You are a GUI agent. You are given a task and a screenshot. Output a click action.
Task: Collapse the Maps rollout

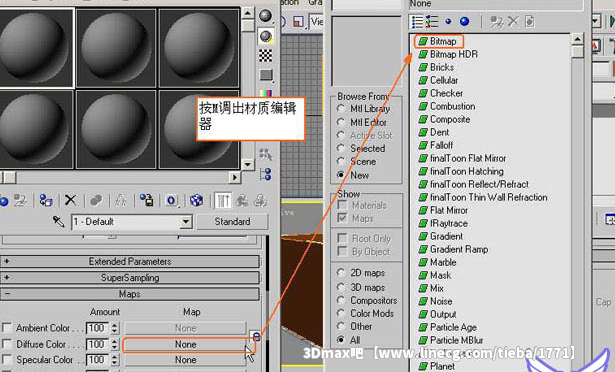tap(130, 294)
